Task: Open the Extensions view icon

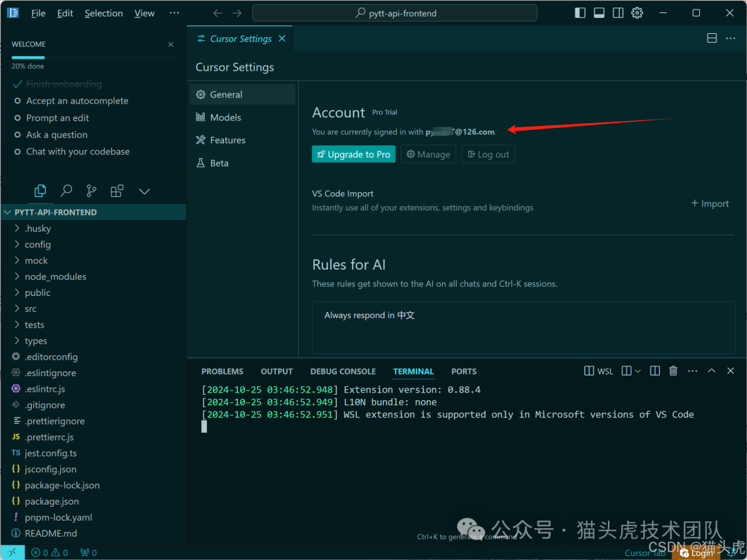Action: click(x=117, y=191)
